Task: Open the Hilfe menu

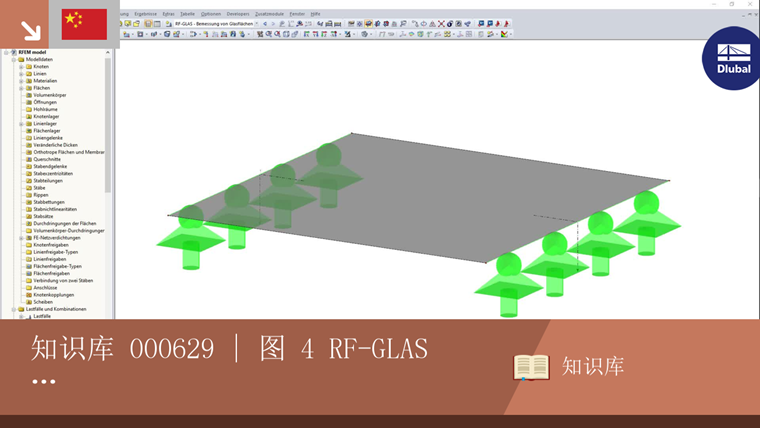Action: 316,14
